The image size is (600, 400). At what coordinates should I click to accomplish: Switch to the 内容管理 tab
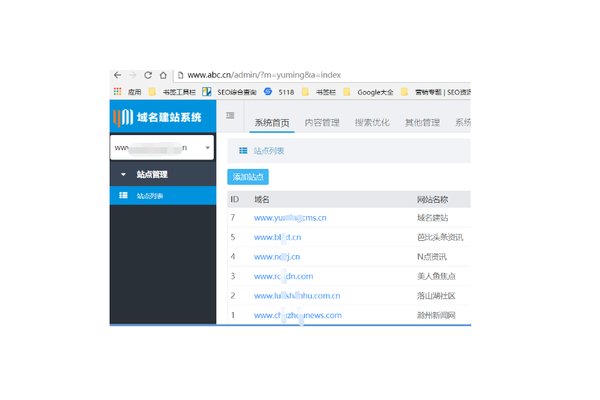322,122
